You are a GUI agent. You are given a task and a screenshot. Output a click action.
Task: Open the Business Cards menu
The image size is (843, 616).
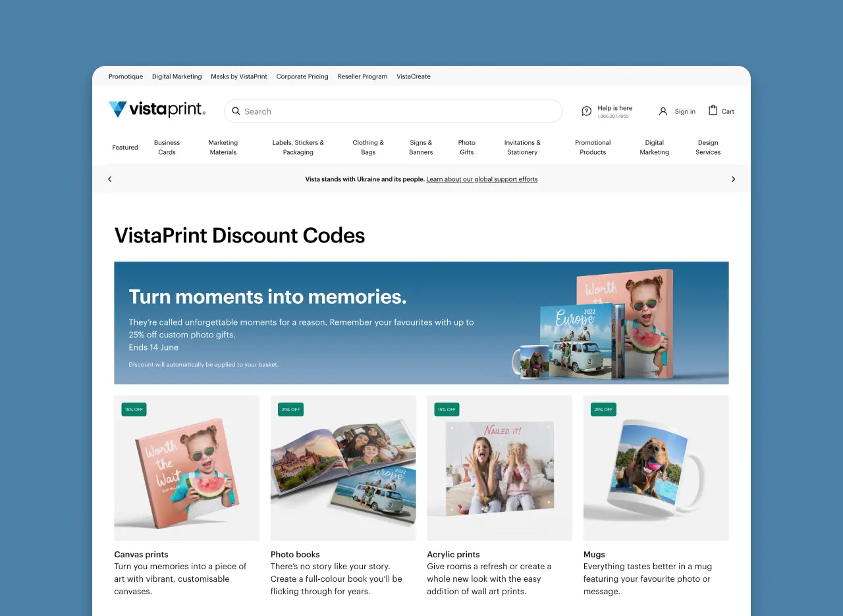click(x=167, y=147)
